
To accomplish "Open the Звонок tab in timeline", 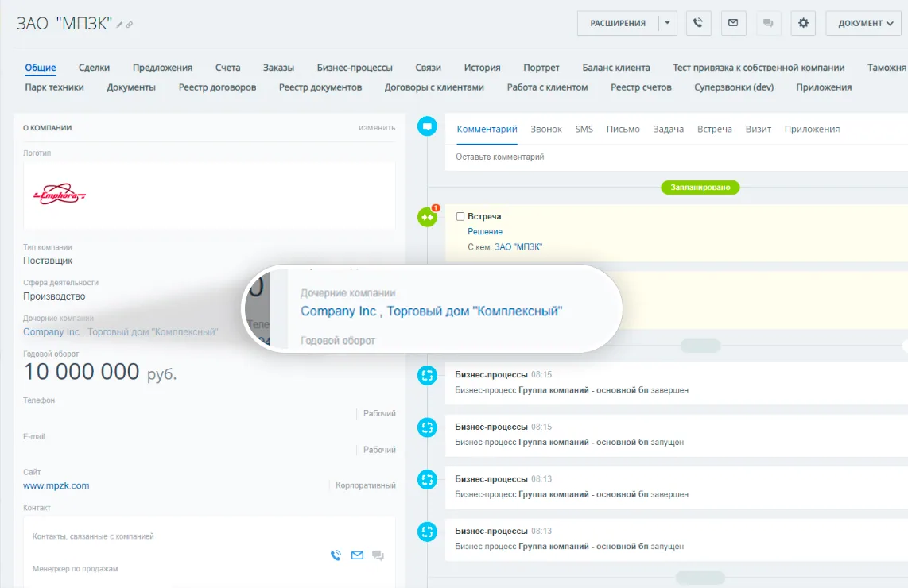I will click(546, 129).
